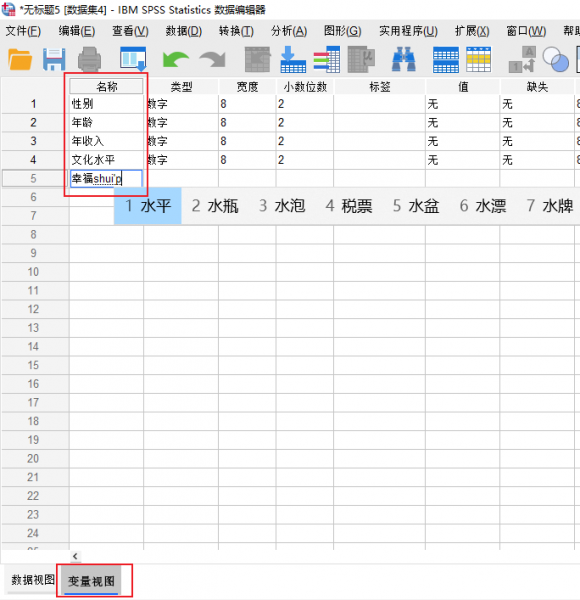Click the grey Redo arrow icon
Image resolution: width=580 pixels, height=600 pixels.
click(x=213, y=60)
